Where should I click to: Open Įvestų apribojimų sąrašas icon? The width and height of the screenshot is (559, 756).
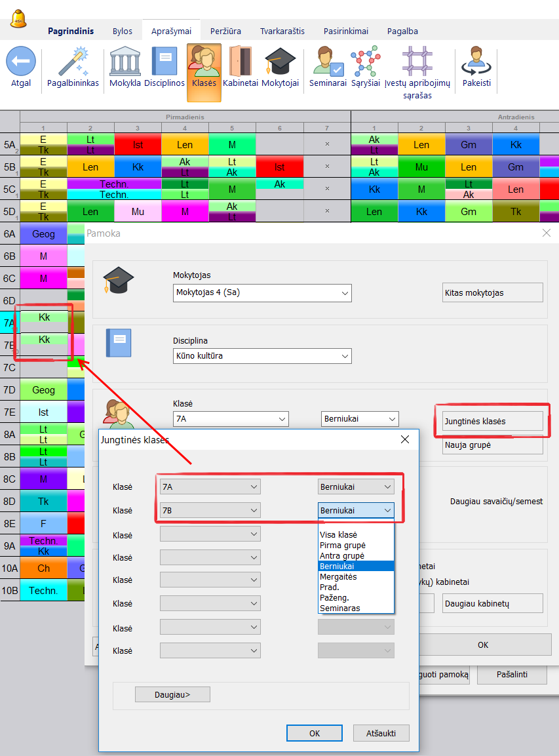click(x=417, y=63)
